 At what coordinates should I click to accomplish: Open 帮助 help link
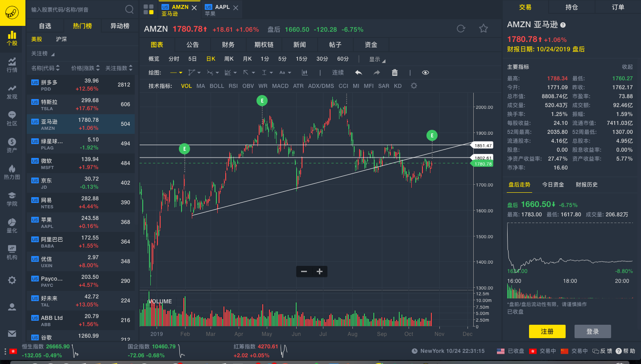tap(625, 351)
